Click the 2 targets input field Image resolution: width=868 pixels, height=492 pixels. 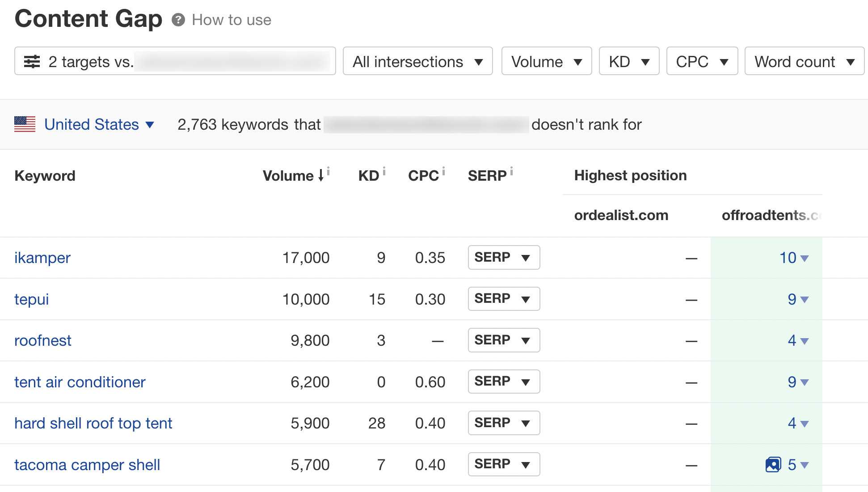click(x=176, y=61)
